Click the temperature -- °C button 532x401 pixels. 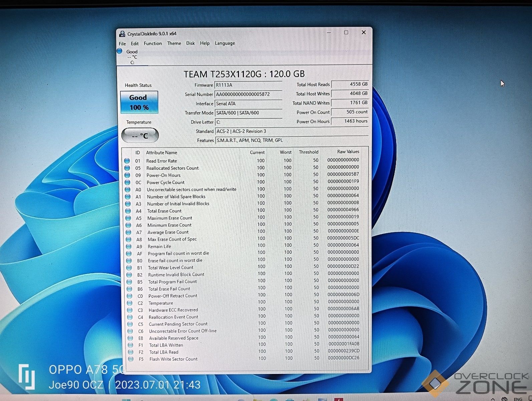tap(140, 136)
